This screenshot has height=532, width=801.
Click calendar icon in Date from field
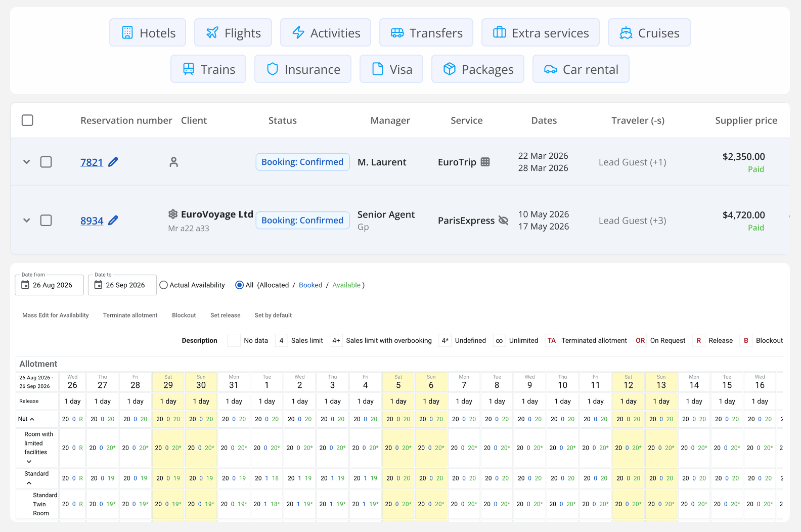25,285
